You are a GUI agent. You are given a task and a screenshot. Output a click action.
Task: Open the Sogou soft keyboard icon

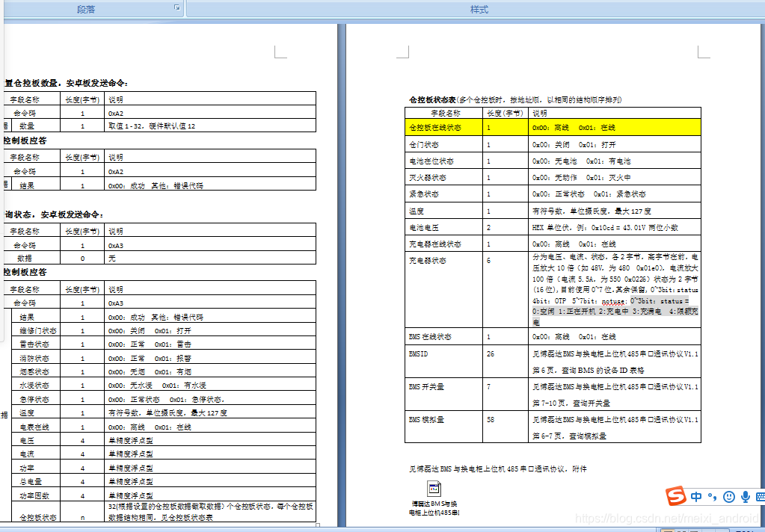coord(760,497)
